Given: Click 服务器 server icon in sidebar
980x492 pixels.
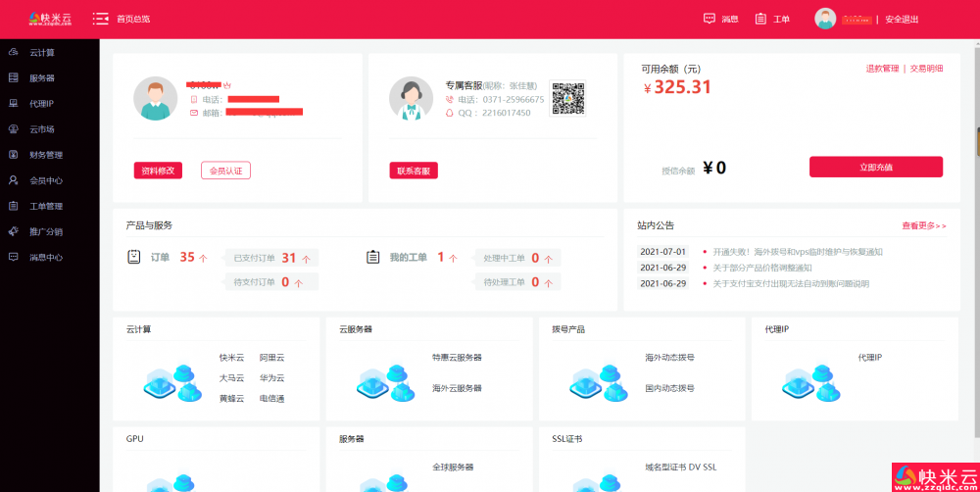Looking at the screenshot, I should point(13,77).
